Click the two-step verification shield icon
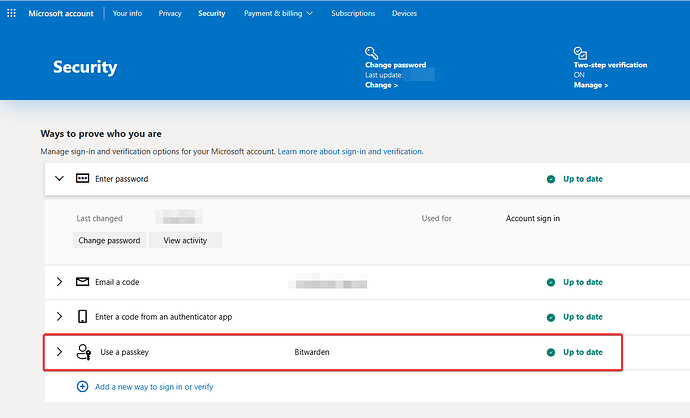Screen dimensions: 690x418 point(580,53)
